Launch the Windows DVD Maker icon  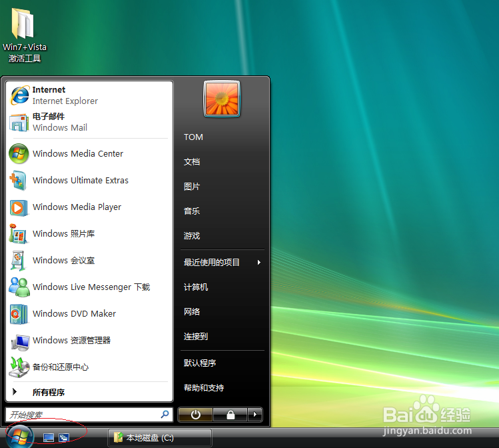pyautogui.click(x=19, y=314)
